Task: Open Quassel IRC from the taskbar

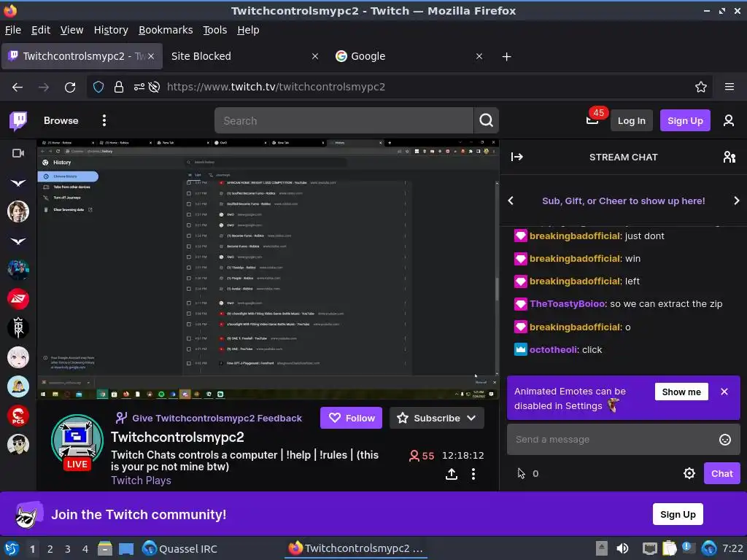Action: pos(180,548)
